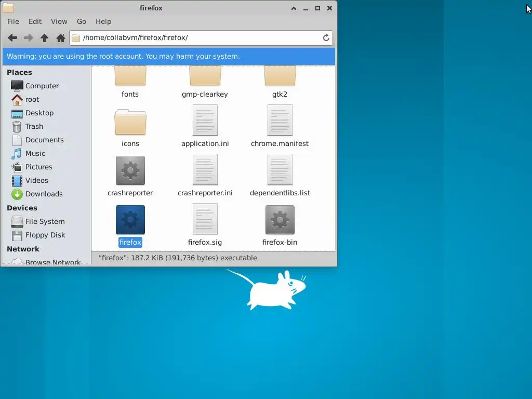
Task: Select the application.ini file
Action: click(x=205, y=126)
